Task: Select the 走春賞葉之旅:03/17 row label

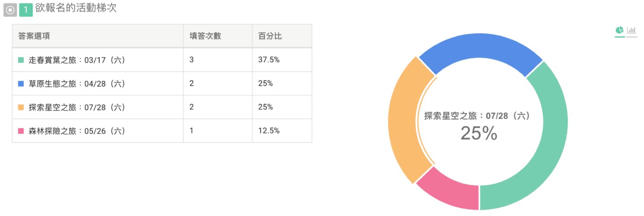Action: click(77, 60)
